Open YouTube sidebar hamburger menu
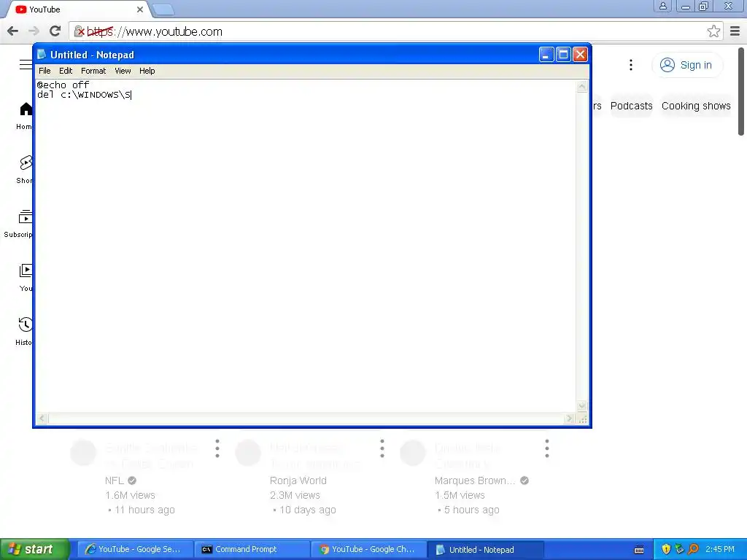 pyautogui.click(x=26, y=65)
